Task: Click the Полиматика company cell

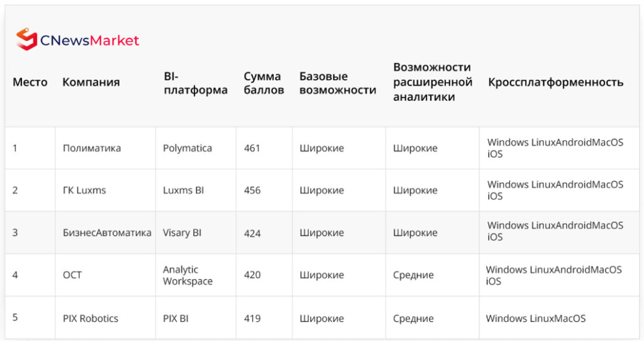Action: click(x=92, y=148)
